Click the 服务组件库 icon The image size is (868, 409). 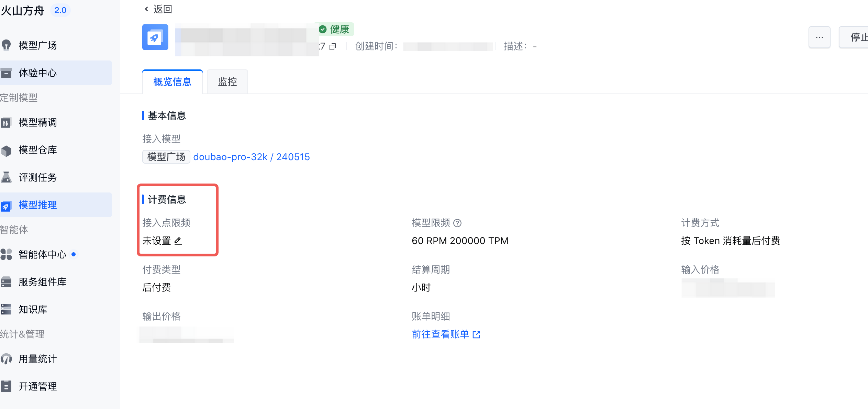pos(6,282)
